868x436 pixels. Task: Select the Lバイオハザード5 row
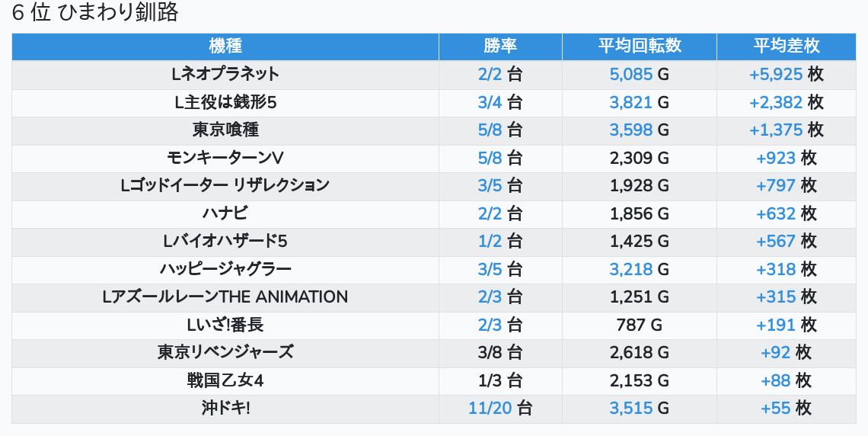click(x=225, y=242)
